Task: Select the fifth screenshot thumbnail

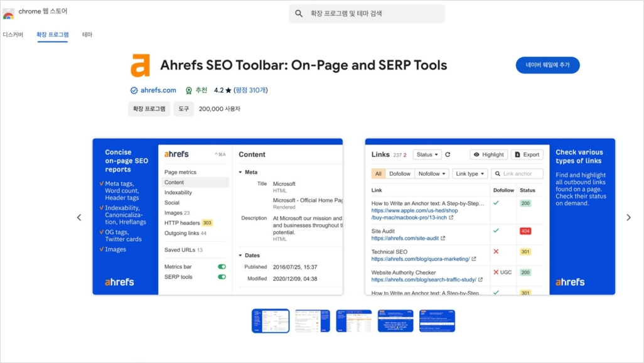Action: point(437,321)
